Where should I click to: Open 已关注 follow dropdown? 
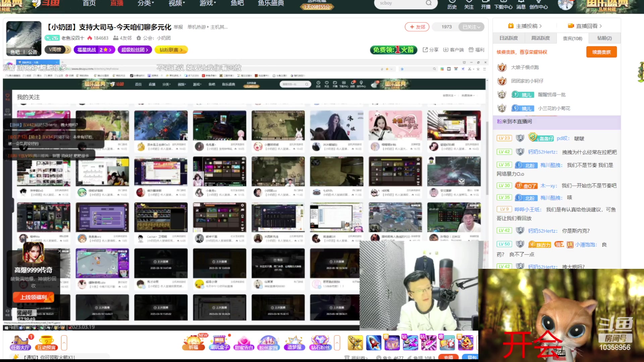[471, 27]
